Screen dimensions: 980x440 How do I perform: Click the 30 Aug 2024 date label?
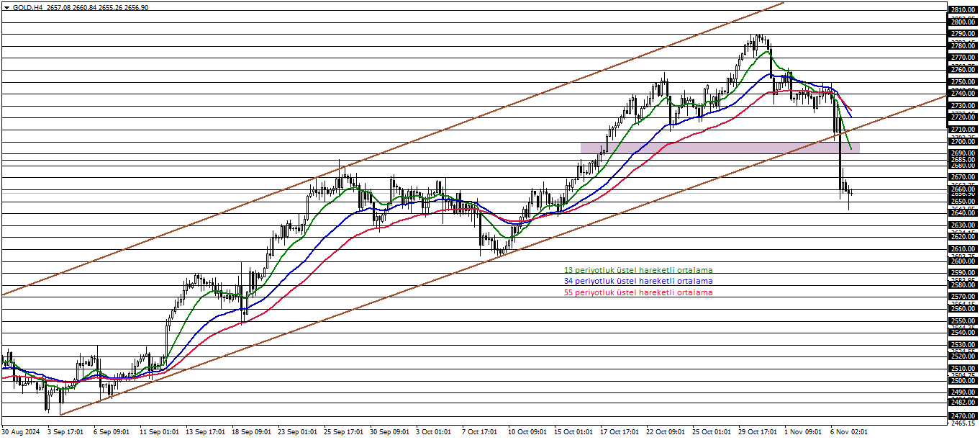pyautogui.click(x=21, y=432)
